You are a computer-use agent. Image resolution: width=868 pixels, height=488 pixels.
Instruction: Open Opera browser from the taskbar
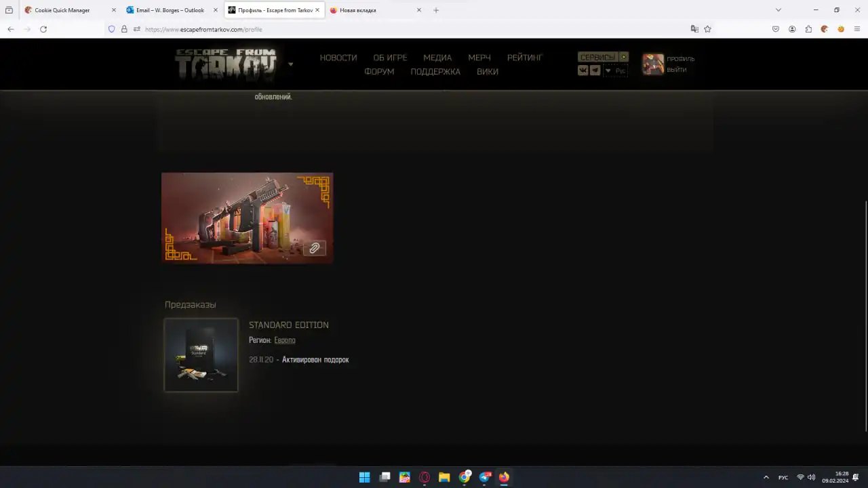tap(425, 477)
